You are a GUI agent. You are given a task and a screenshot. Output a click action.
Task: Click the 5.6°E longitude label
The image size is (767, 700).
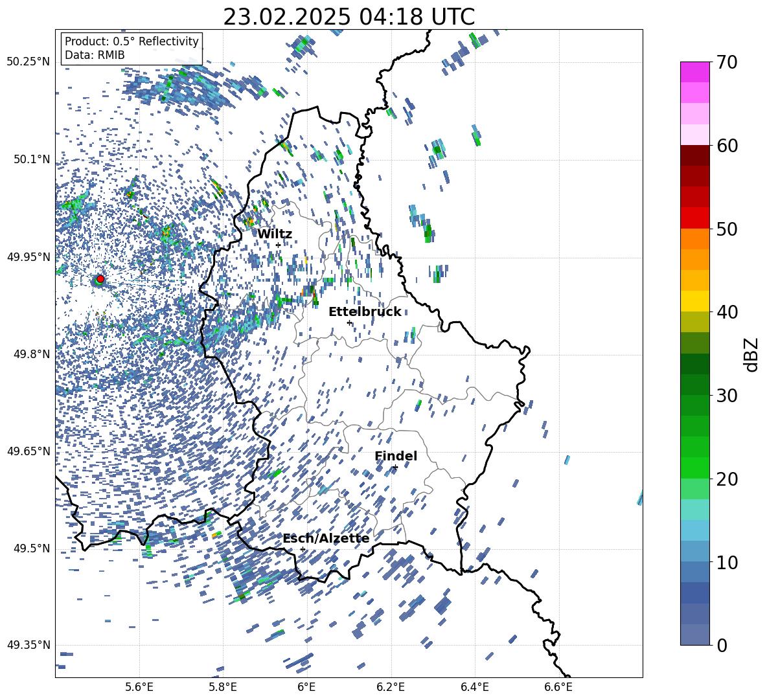click(139, 688)
